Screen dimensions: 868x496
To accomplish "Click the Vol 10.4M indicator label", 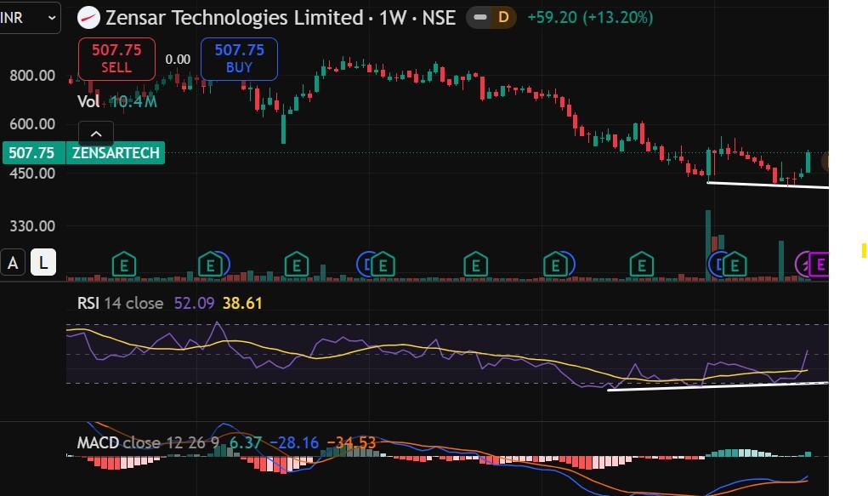I will (116, 101).
